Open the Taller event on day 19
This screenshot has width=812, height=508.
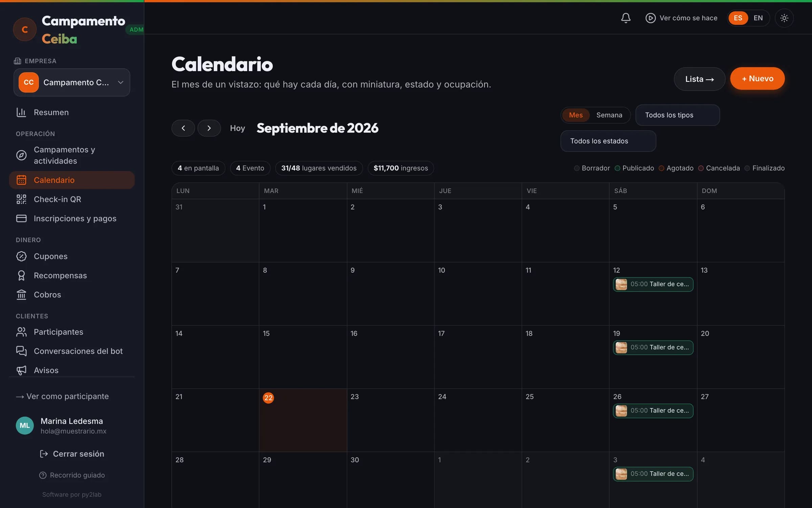click(x=653, y=347)
